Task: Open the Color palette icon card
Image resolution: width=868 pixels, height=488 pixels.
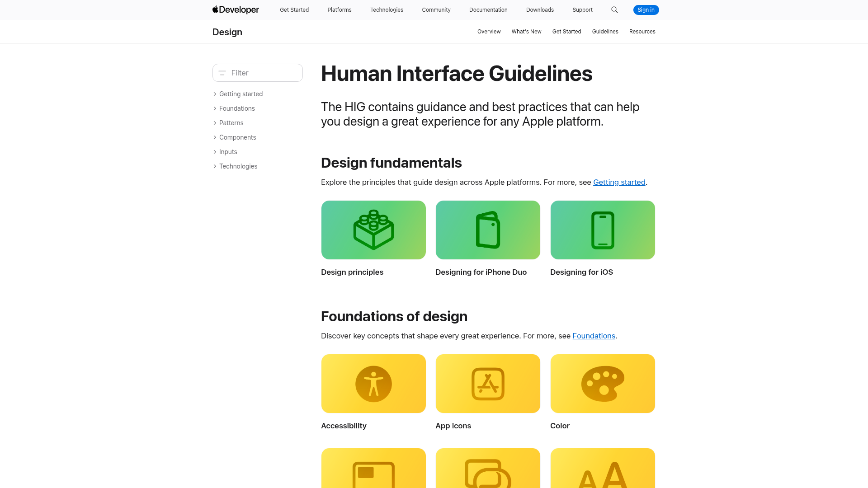Action: 603,384
